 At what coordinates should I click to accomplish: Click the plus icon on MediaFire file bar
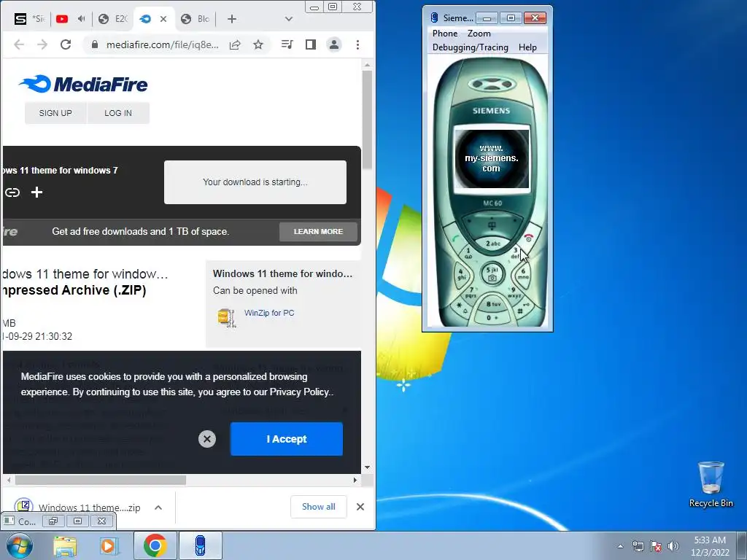36,192
